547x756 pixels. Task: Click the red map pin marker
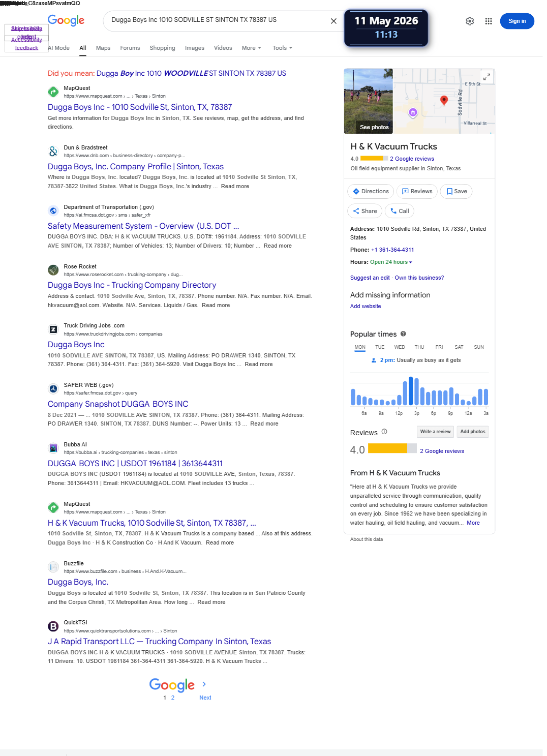tap(444, 100)
